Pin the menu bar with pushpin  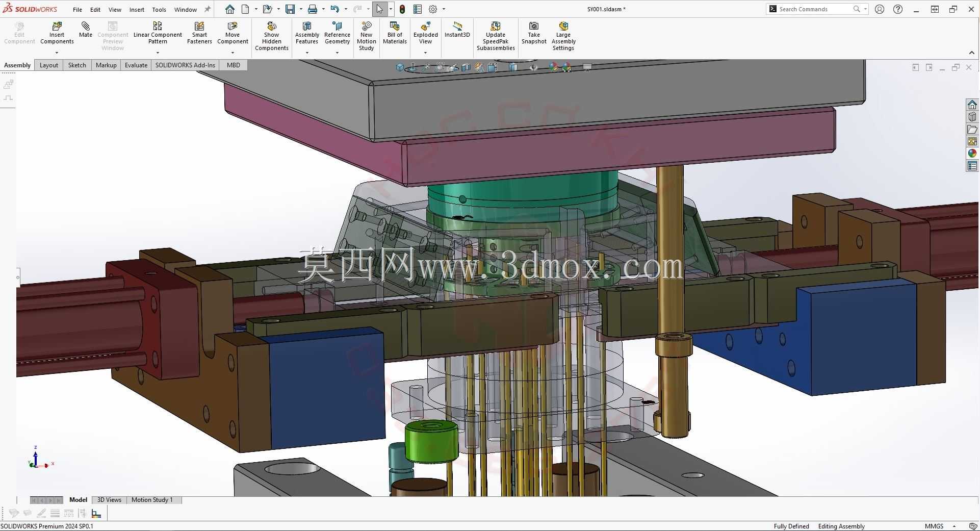(208, 9)
